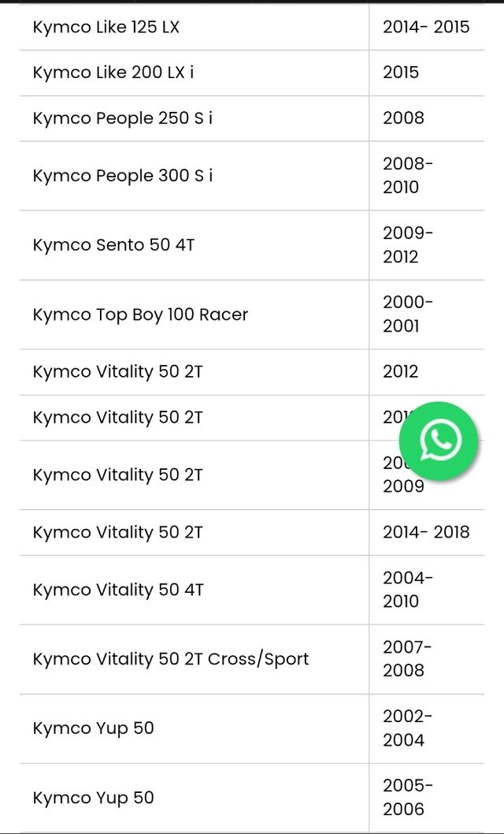The height and width of the screenshot is (834, 504).
Task: Select the 2012 year cell for Vitality 50 2T
Action: click(x=401, y=372)
